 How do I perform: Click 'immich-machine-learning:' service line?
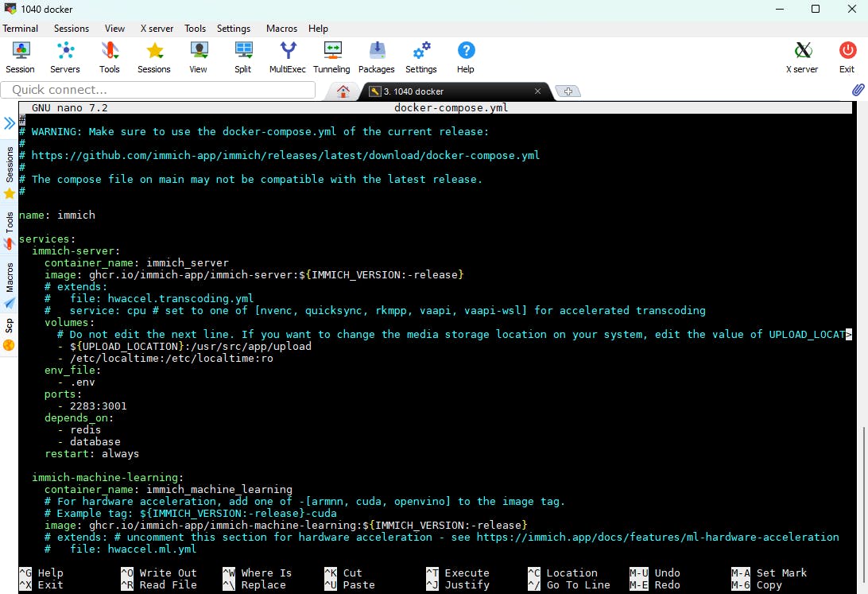(x=107, y=477)
